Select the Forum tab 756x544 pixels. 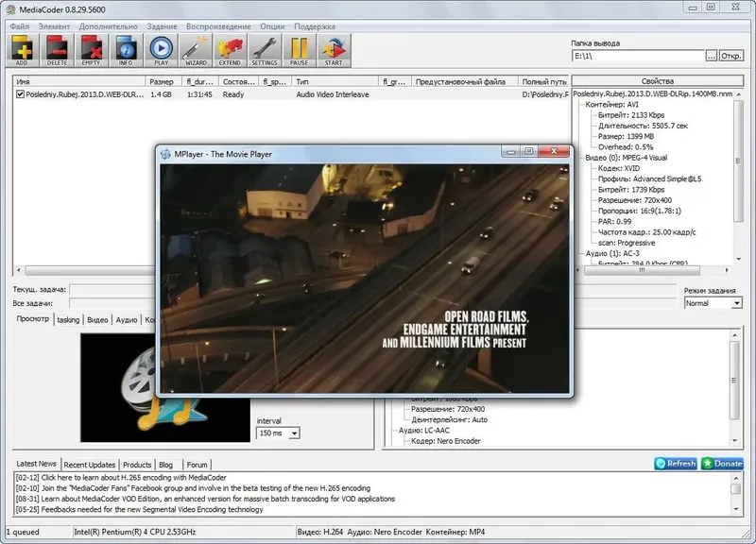click(x=198, y=465)
